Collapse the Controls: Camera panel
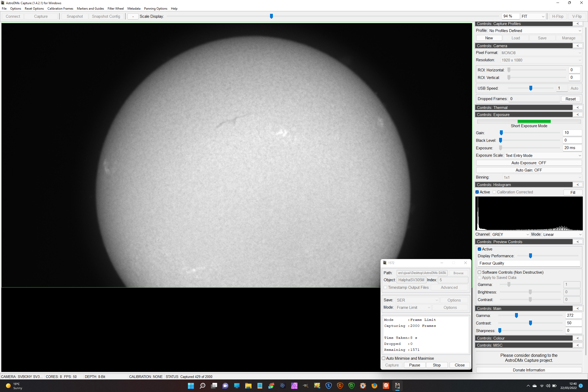 tap(578, 46)
